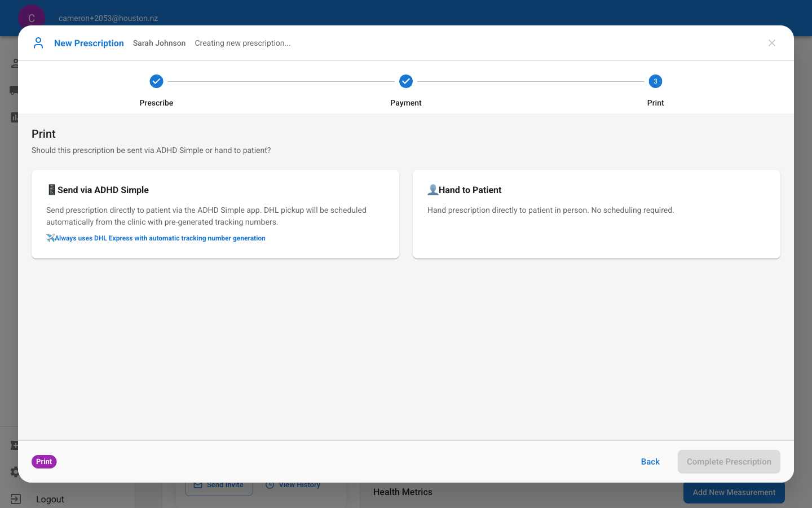The image size is (812, 508).
Task: Click View History button behind dialog
Action: tap(293, 486)
